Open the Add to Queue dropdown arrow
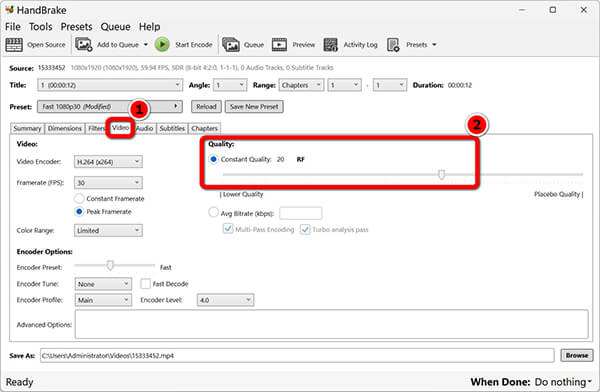The height and width of the screenshot is (392, 600). click(146, 45)
